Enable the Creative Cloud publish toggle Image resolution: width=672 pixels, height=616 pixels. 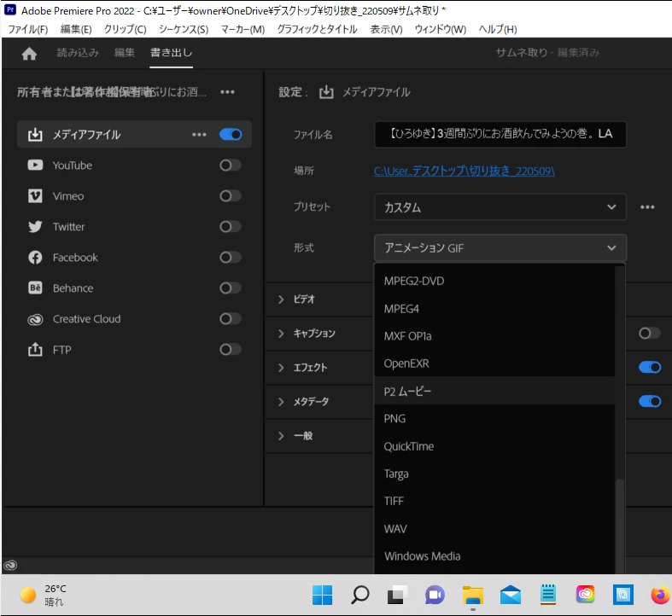(231, 319)
